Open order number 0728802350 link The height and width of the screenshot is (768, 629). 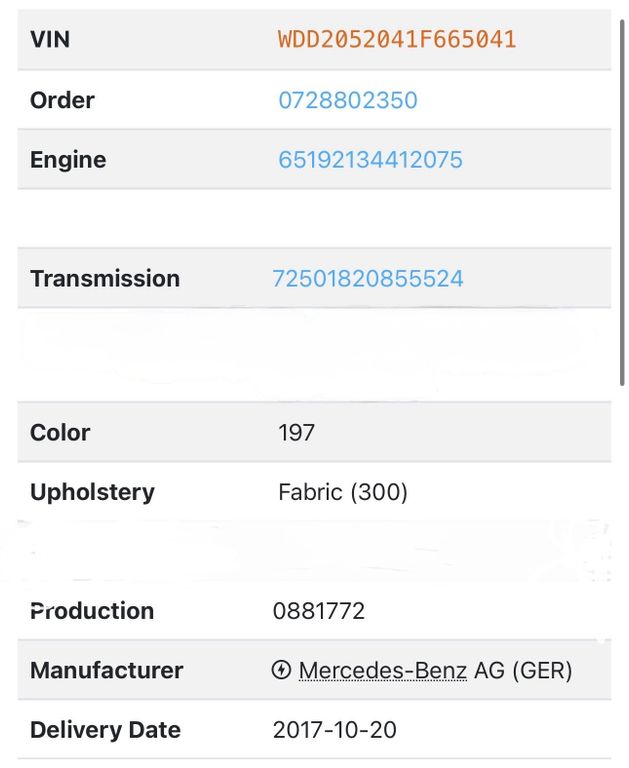(x=347, y=100)
